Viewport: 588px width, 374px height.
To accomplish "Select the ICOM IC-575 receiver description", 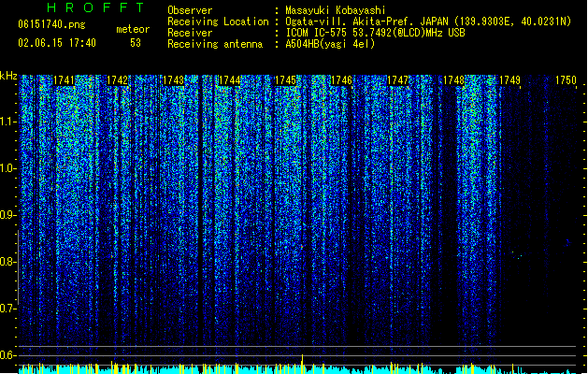I will coord(375,33).
